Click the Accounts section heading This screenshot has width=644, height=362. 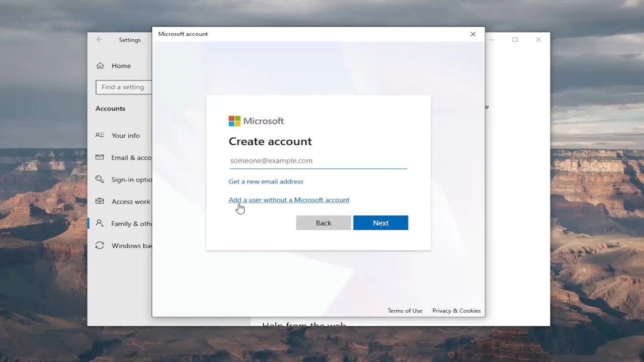[x=110, y=109]
